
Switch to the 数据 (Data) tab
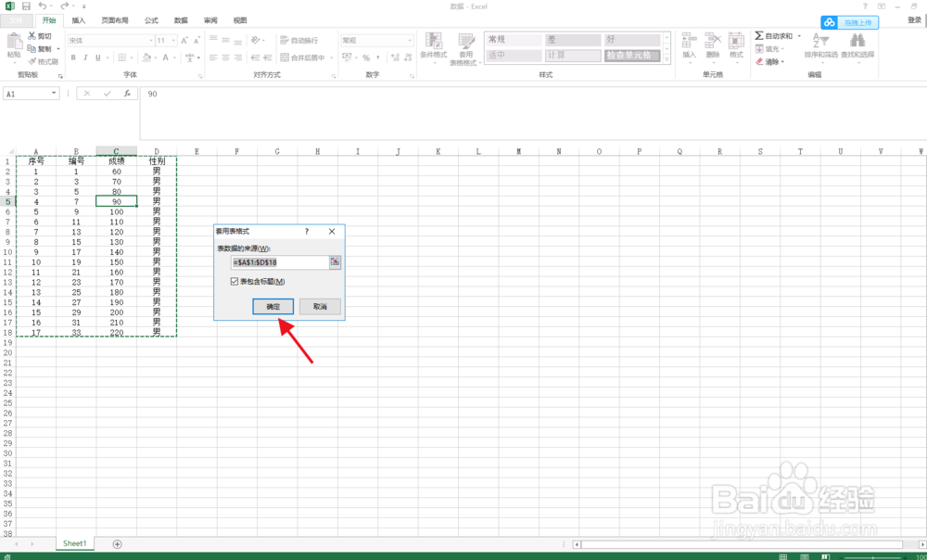point(181,20)
